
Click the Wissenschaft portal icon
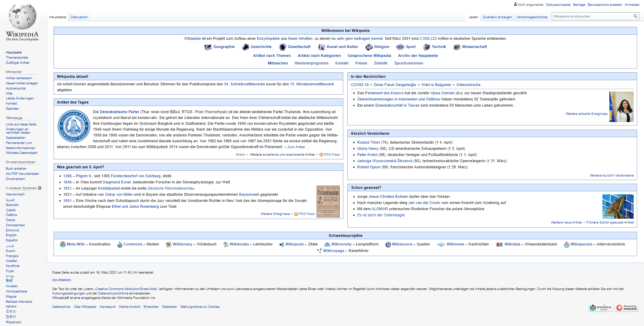(457, 47)
